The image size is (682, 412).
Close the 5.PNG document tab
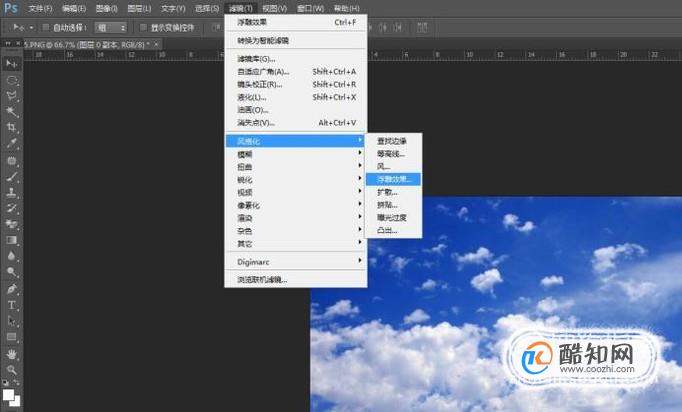pyautogui.click(x=156, y=44)
